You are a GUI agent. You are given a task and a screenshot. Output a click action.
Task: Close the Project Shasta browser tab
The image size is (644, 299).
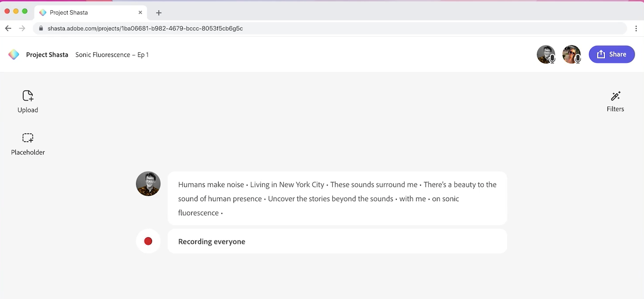(x=140, y=12)
